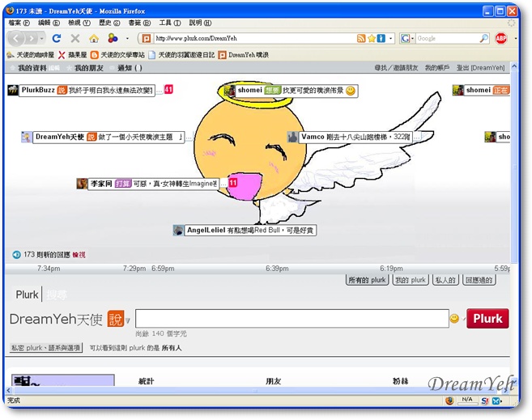
Task: Open the 說 verb dropdown arrow
Action: (x=128, y=320)
